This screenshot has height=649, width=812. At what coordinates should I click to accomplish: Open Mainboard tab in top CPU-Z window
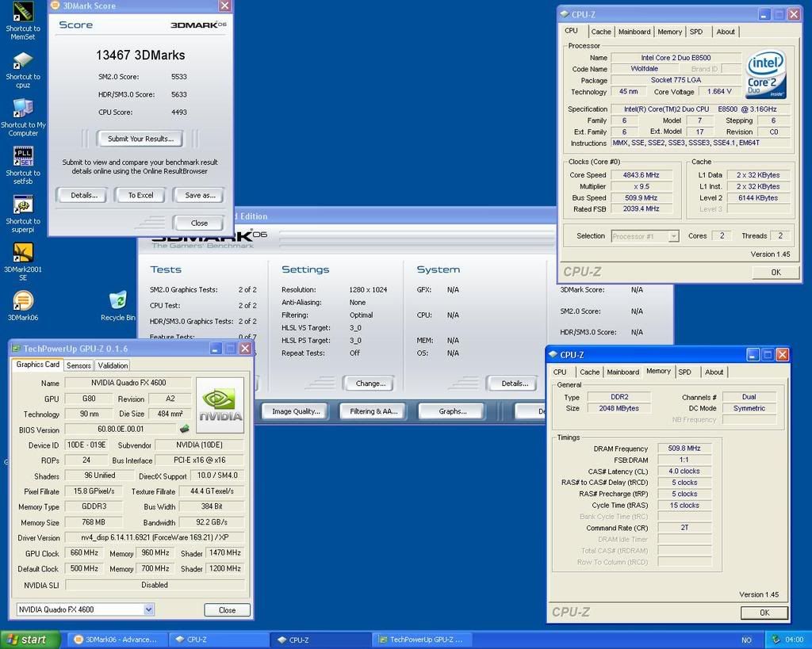coord(634,32)
